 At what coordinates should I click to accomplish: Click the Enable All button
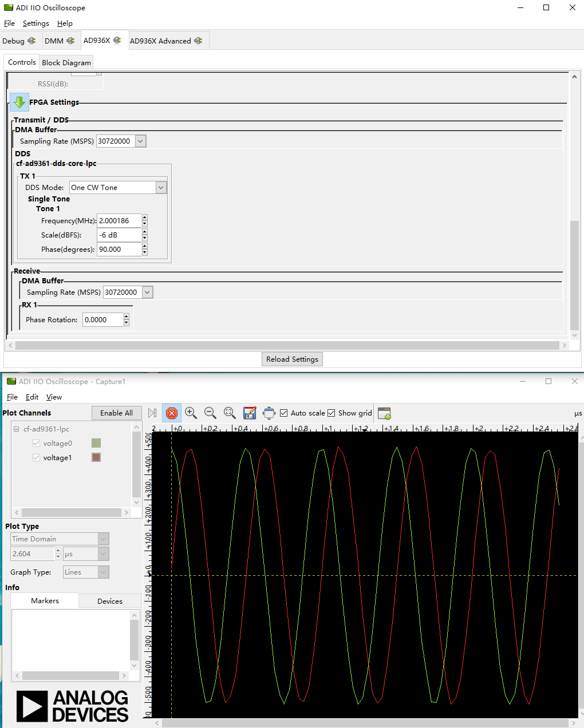pyautogui.click(x=116, y=413)
